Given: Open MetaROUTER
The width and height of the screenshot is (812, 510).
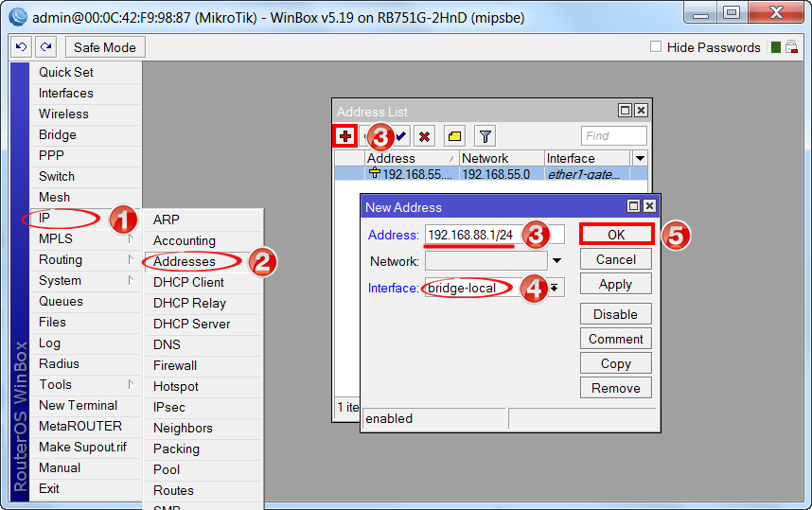Looking at the screenshot, I should [85, 426].
